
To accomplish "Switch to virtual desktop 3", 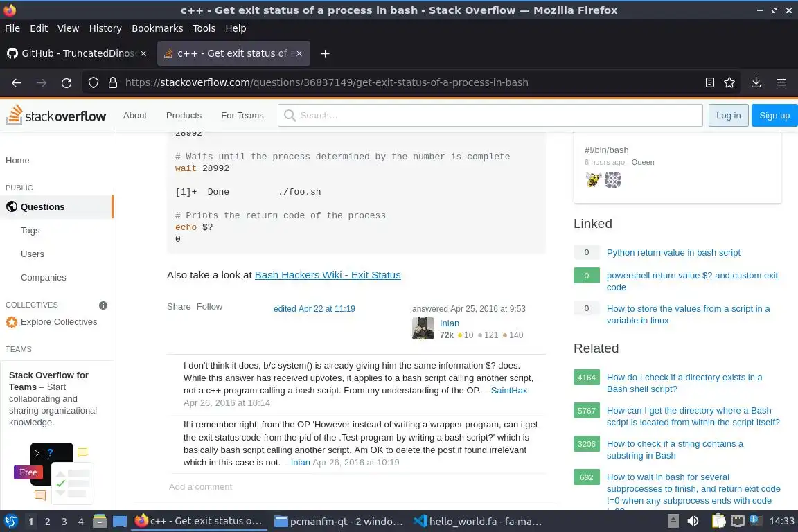I will coord(64,522).
